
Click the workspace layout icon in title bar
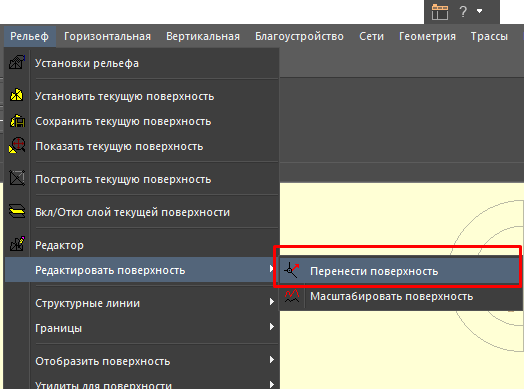439,12
